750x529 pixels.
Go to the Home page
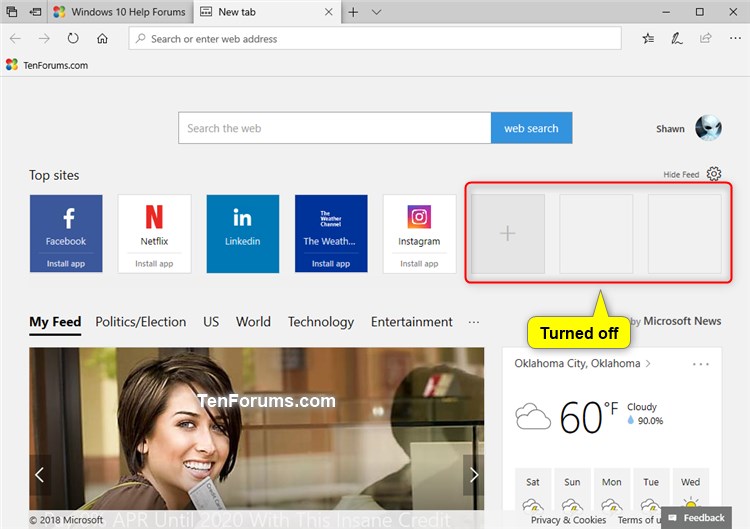click(102, 38)
